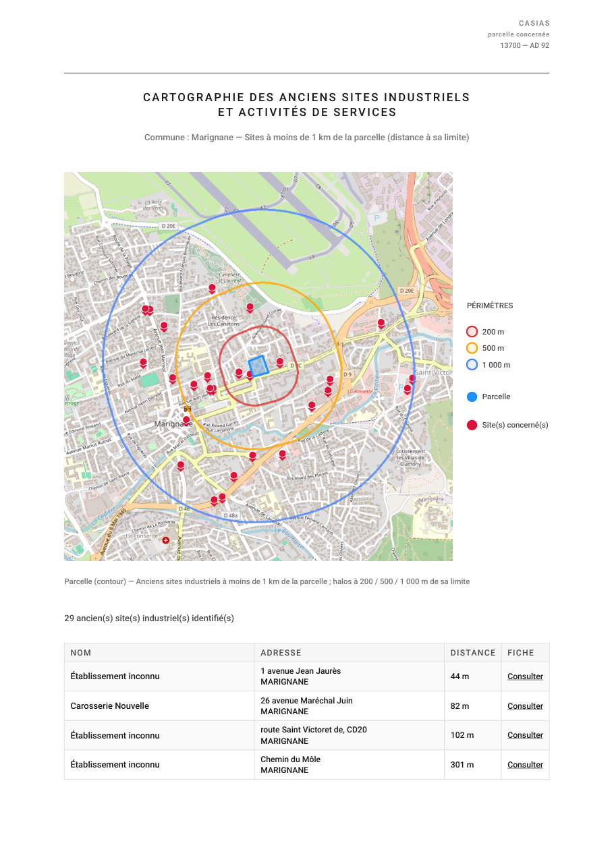Viewport: 614px width, 868px height.
Task: Click the 'La Romette' map label
Action: 360,390
